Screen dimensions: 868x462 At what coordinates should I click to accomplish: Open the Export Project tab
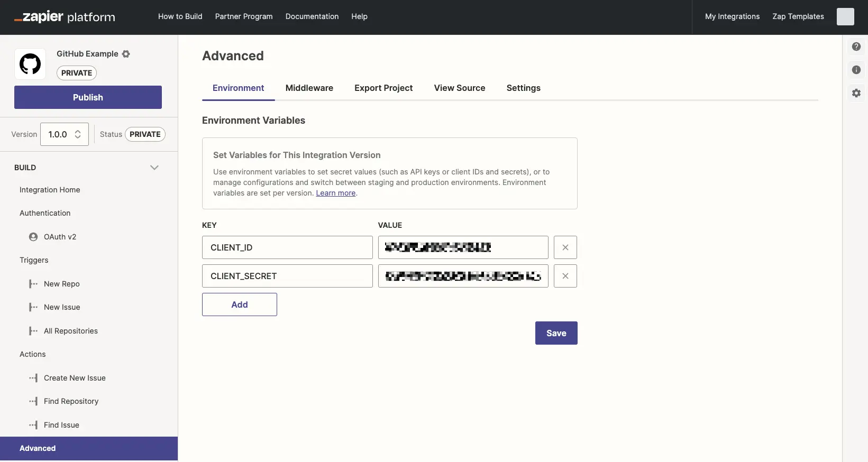coord(383,88)
